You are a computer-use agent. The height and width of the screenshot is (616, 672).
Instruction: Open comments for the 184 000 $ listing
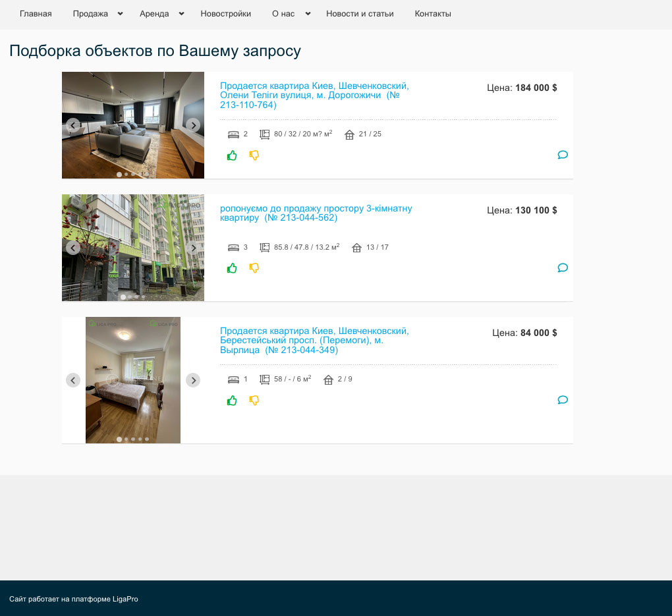563,155
